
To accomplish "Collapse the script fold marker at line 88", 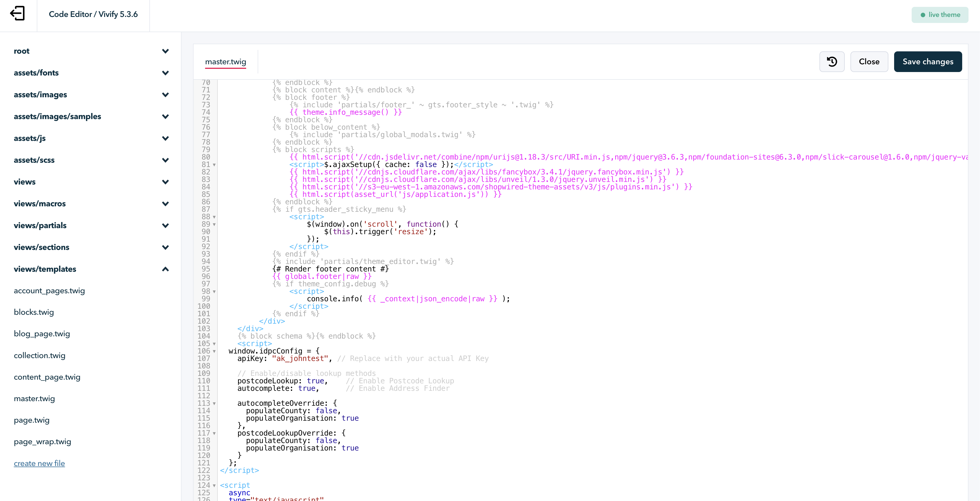I will pyautogui.click(x=214, y=218).
